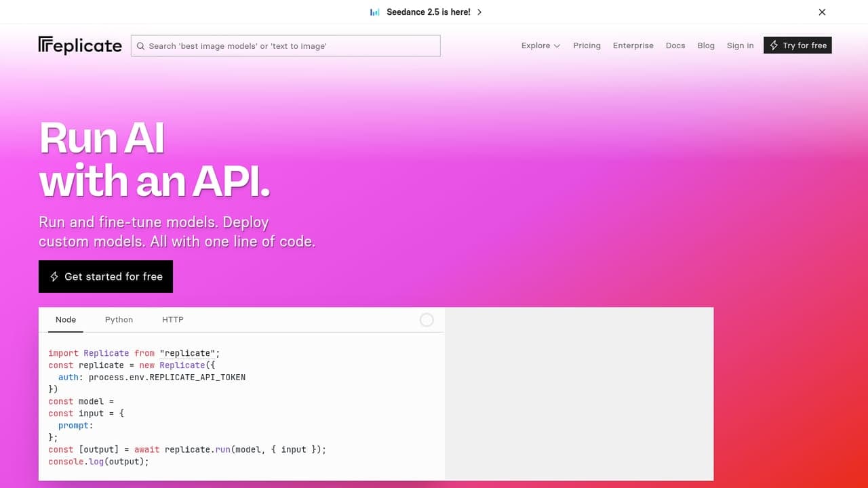
Task: Dismiss the announcement banner
Action: tap(822, 12)
